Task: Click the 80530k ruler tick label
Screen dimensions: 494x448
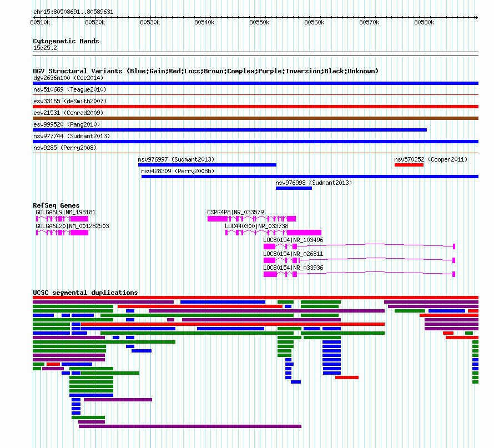Action: (150, 22)
